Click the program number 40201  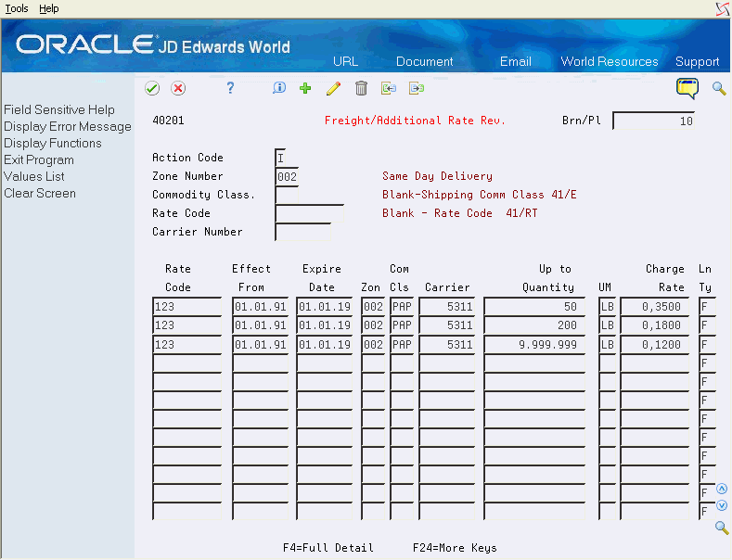[x=168, y=121]
